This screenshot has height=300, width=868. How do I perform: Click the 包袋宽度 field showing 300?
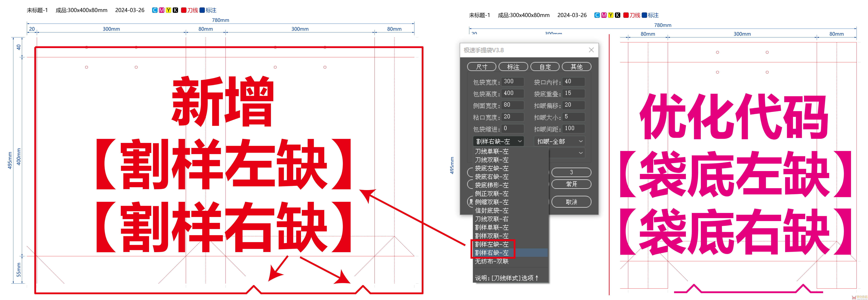tap(513, 82)
